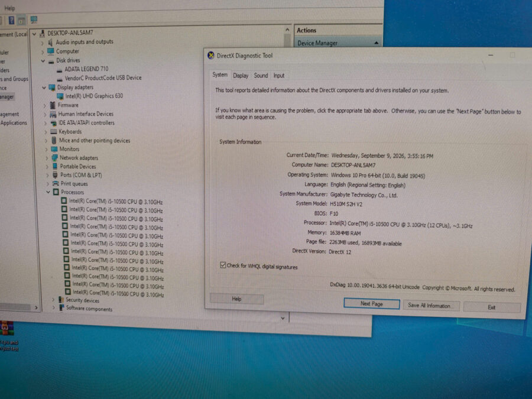Open the Help menu in Computer Management
The image size is (532, 399).
click(9, 8)
